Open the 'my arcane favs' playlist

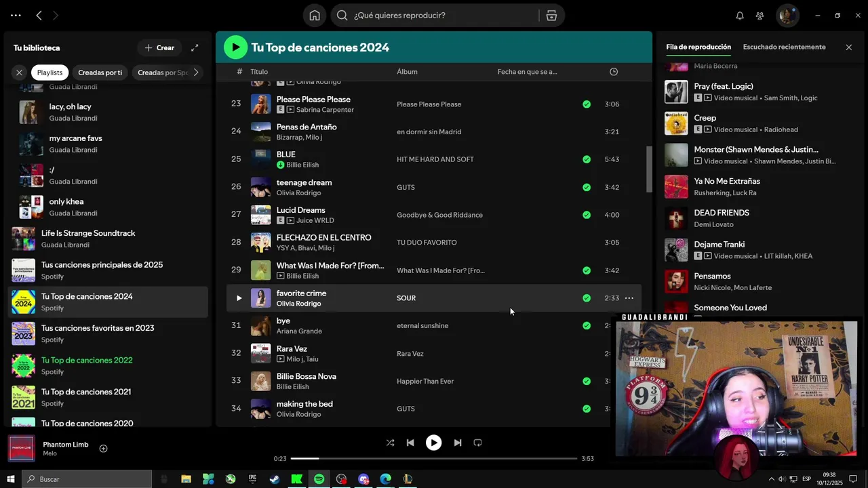108,144
